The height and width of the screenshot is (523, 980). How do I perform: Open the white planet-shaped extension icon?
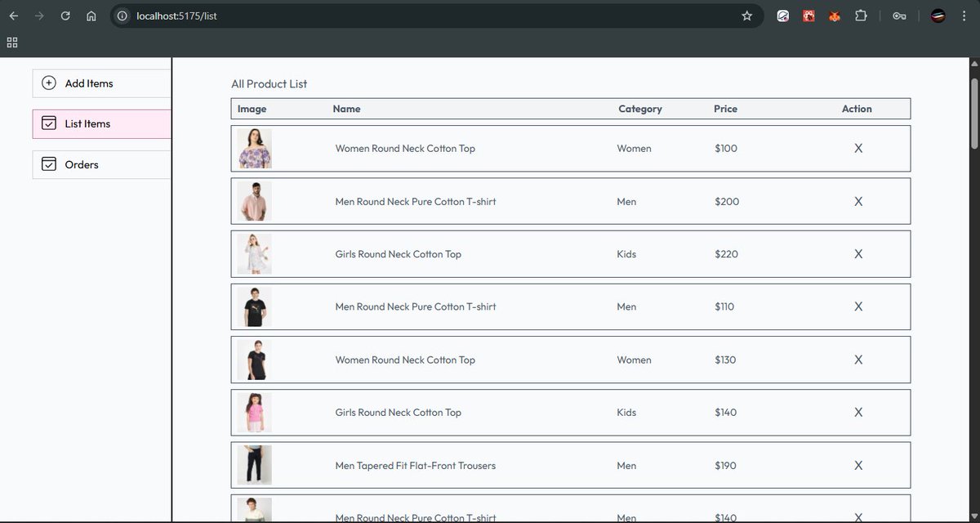[x=782, y=16]
